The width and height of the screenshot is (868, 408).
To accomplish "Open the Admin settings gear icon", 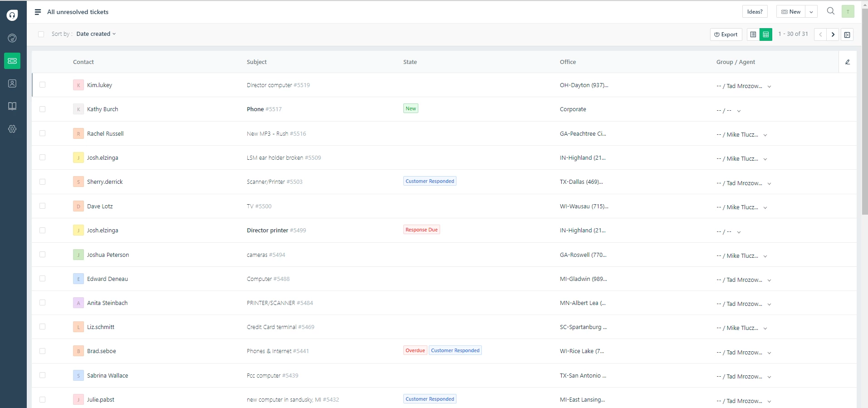I will pyautogui.click(x=12, y=129).
